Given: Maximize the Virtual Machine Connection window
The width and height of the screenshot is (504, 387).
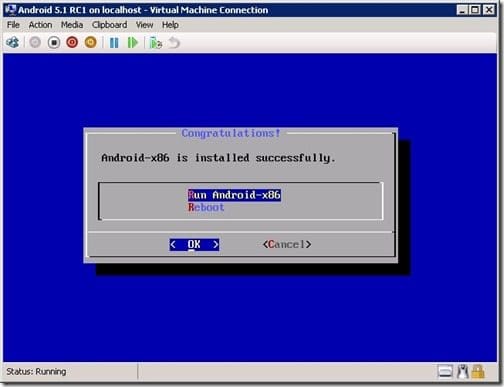Looking at the screenshot, I should pos(475,10).
